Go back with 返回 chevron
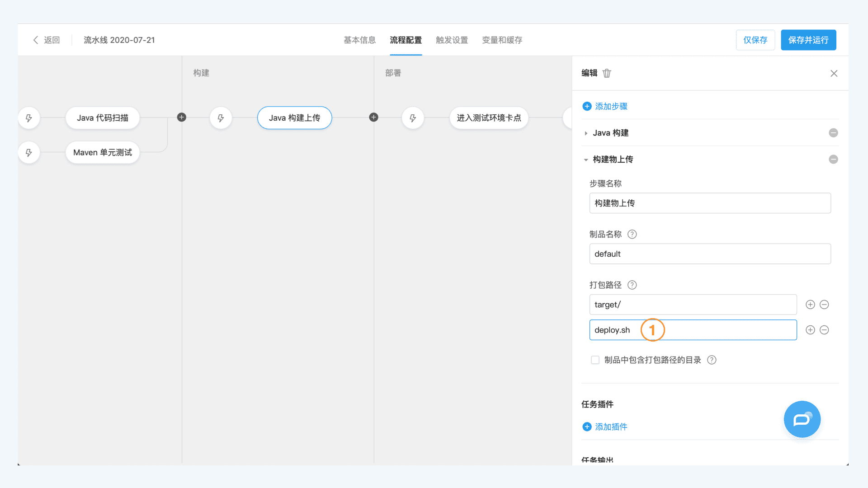The image size is (868, 488). point(36,40)
